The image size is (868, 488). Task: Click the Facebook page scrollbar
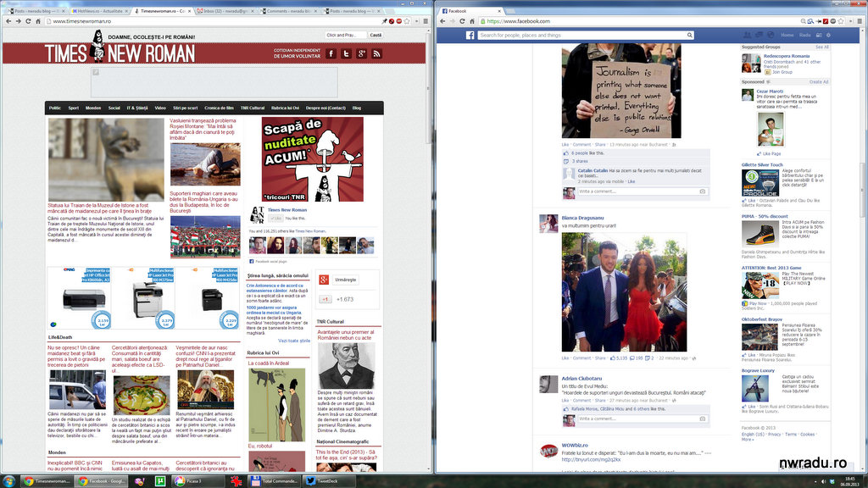(x=864, y=191)
